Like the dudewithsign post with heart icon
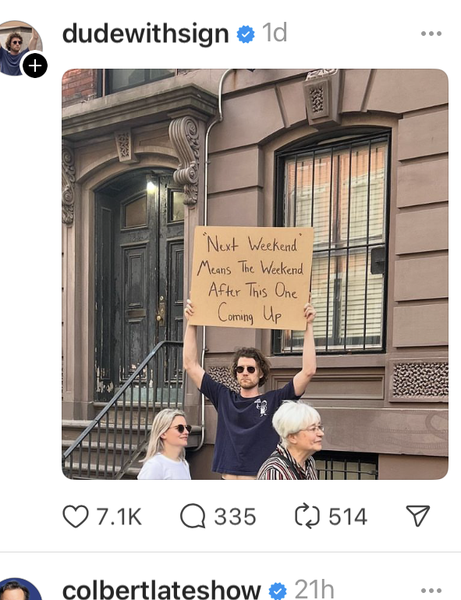The image size is (461, 600). pos(75,517)
